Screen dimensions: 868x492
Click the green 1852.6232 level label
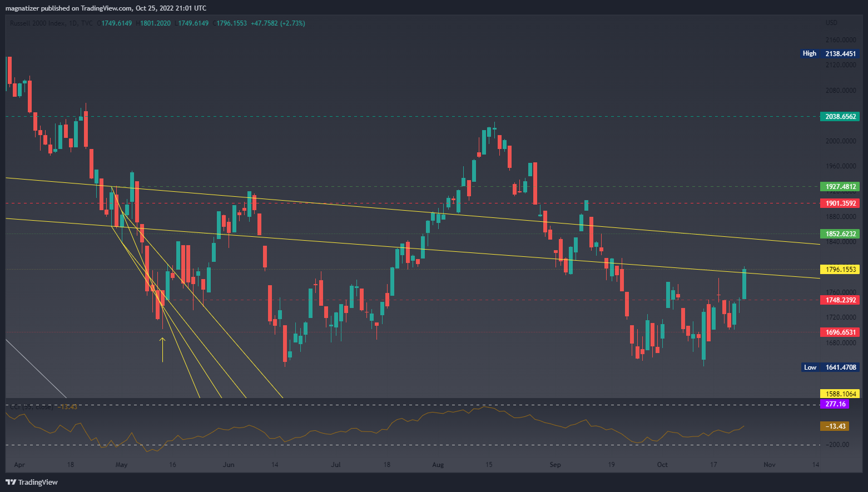point(840,234)
